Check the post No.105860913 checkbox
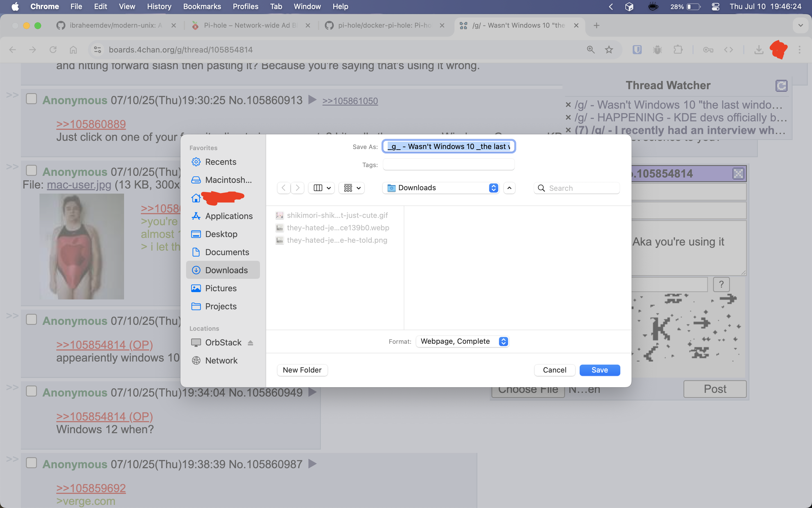The width and height of the screenshot is (812, 508). coord(32,99)
